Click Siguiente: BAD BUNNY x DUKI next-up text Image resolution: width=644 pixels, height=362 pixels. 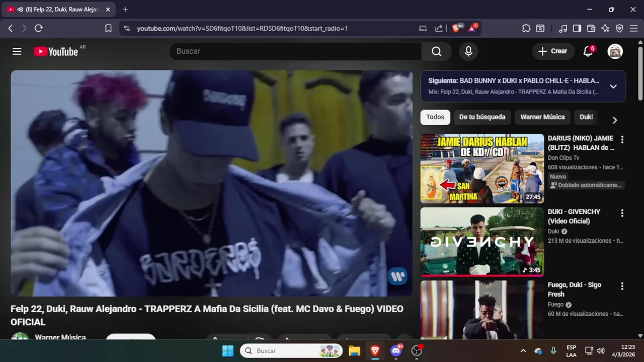click(x=514, y=80)
